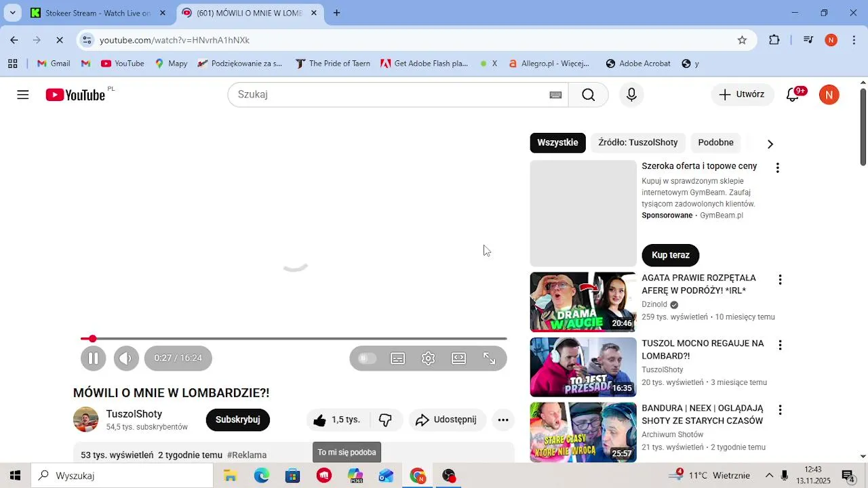The height and width of the screenshot is (488, 868).
Task: Open player settings gear
Action: pyautogui.click(x=428, y=358)
